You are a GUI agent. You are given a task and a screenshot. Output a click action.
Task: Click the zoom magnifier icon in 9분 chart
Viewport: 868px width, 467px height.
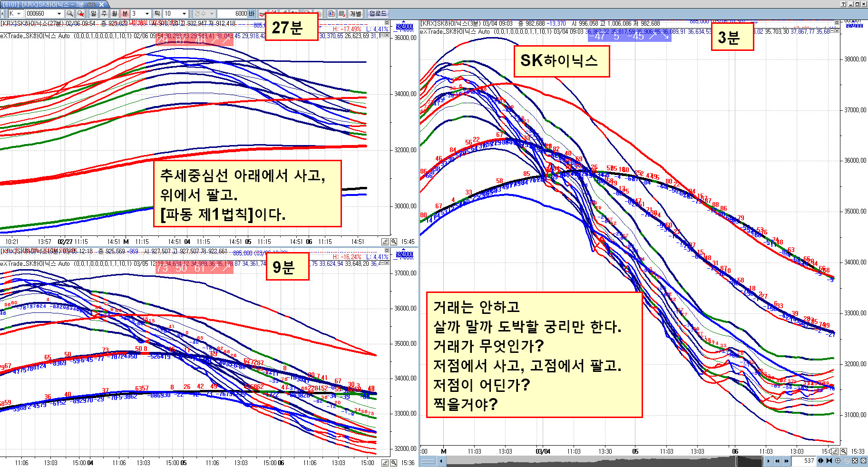click(x=394, y=463)
